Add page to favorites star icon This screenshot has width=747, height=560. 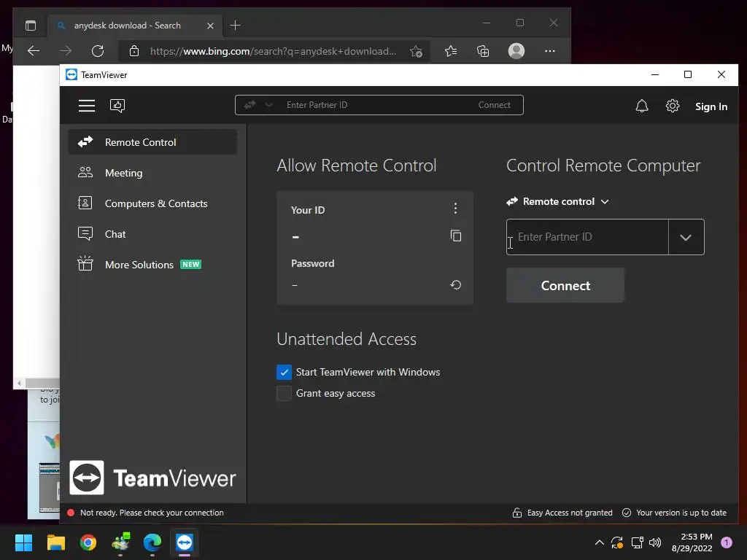pyautogui.click(x=416, y=52)
